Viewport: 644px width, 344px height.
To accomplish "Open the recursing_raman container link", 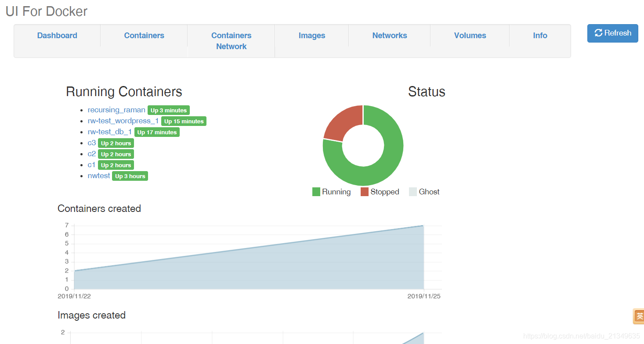I will click(116, 110).
